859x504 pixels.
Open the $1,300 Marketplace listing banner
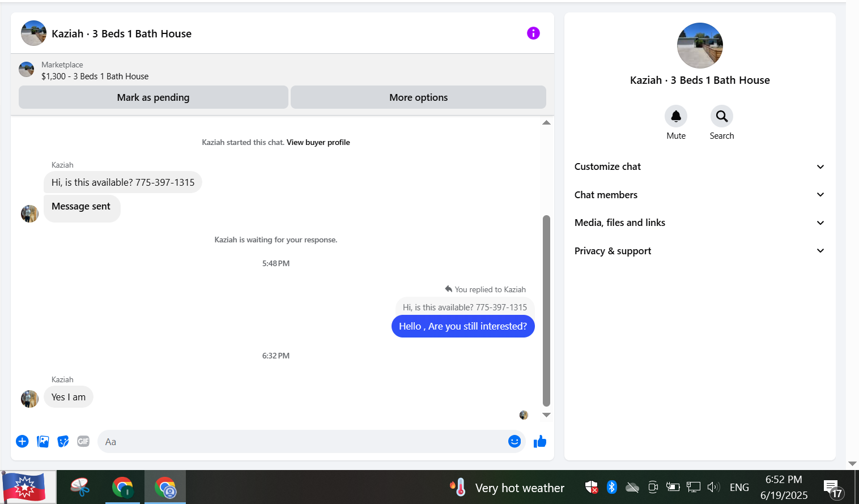(x=282, y=70)
